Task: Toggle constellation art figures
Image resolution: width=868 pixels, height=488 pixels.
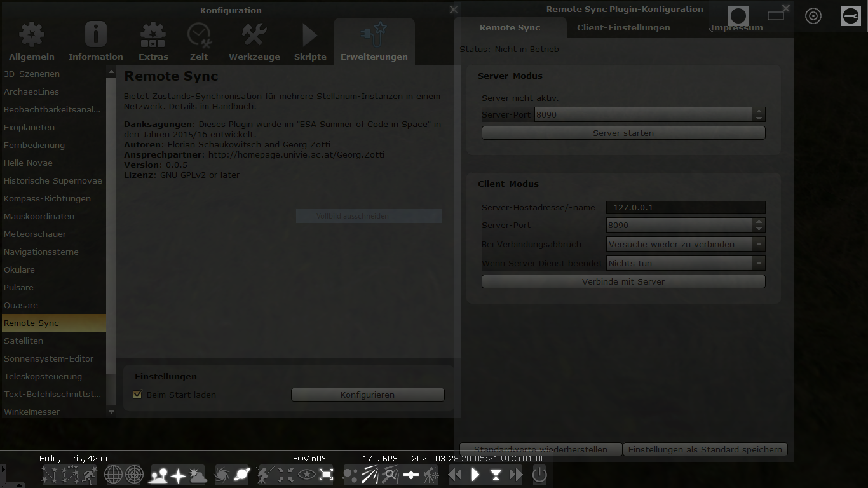Action: pos(90,475)
